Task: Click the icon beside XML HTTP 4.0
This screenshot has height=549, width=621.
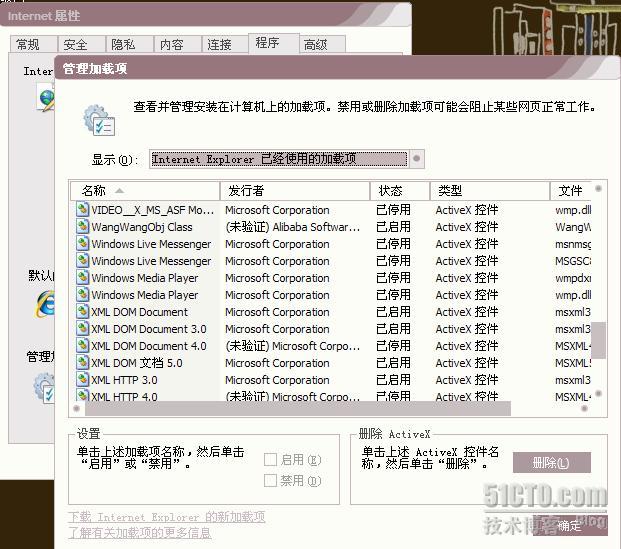Action: coord(82,395)
